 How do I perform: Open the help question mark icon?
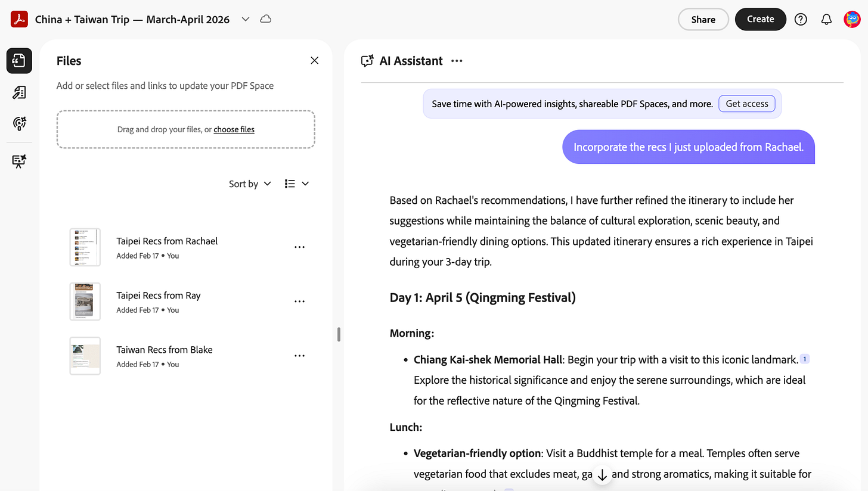(801, 19)
